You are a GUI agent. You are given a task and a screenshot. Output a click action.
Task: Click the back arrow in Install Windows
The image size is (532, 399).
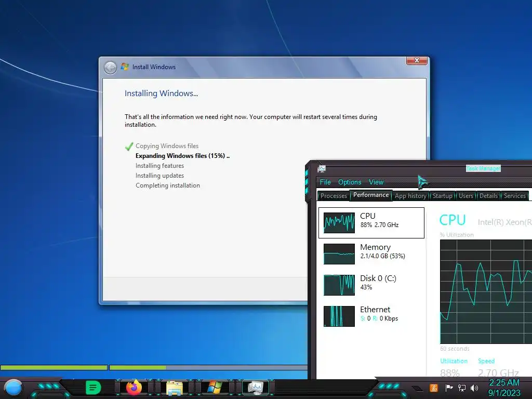(110, 67)
